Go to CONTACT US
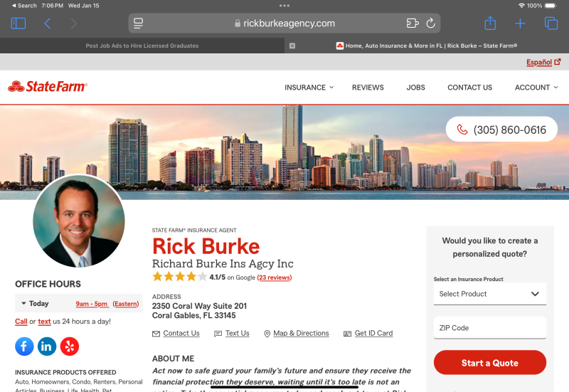569x392 pixels. pos(469,88)
